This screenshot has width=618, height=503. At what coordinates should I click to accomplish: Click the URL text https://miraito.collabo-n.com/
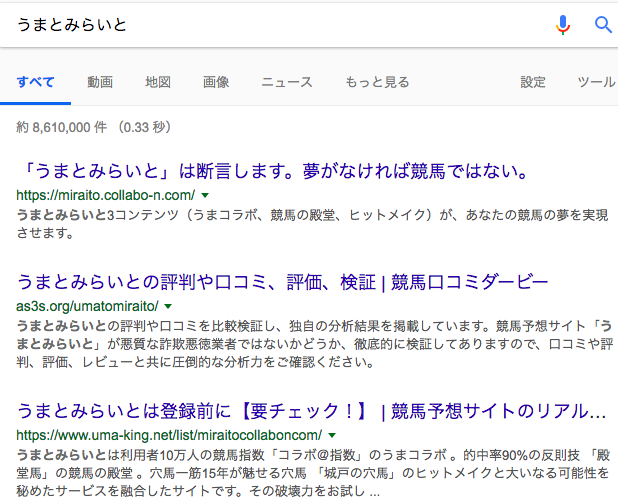(106, 195)
